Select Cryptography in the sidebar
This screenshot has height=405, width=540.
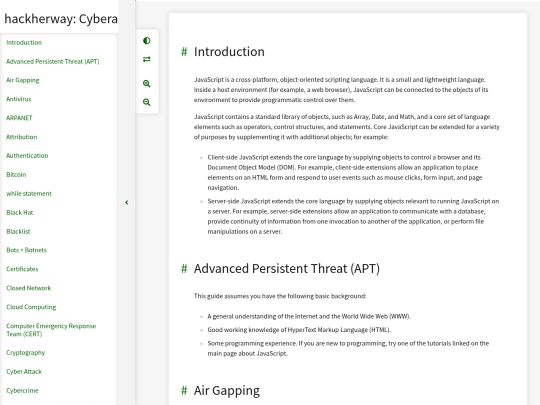(25, 353)
